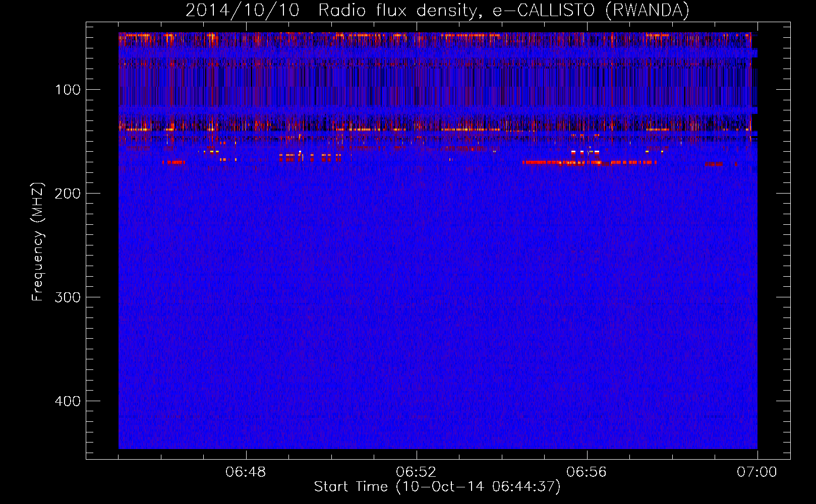This screenshot has width=816, height=504.
Task: Click the 200 frequency tick label
Action: (68, 194)
